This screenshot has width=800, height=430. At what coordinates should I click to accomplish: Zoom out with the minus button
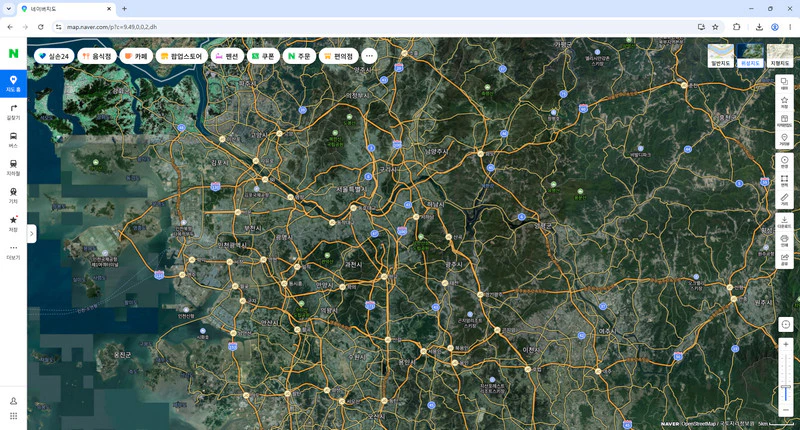coord(786,410)
